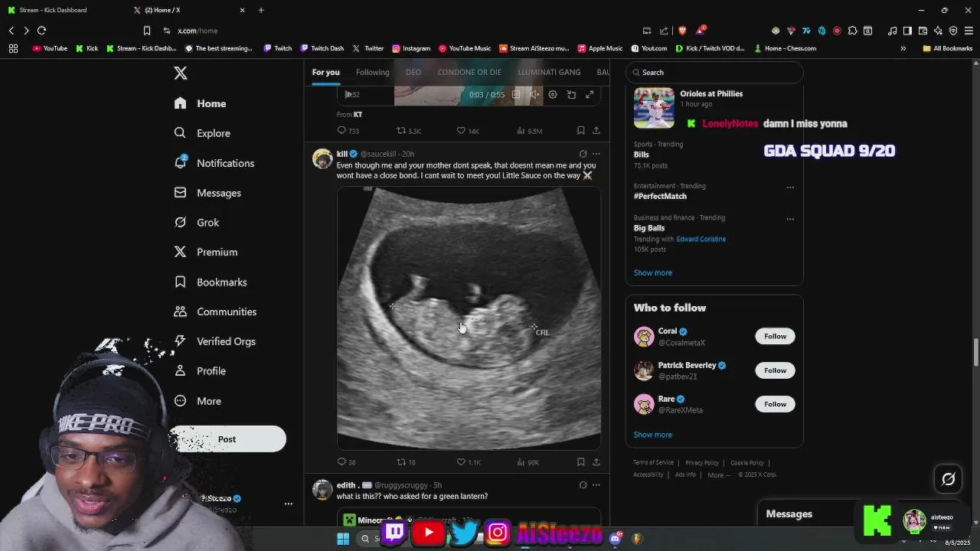Expand the hidden bookmarks chevron
The width and height of the screenshot is (980, 551).
(x=903, y=48)
